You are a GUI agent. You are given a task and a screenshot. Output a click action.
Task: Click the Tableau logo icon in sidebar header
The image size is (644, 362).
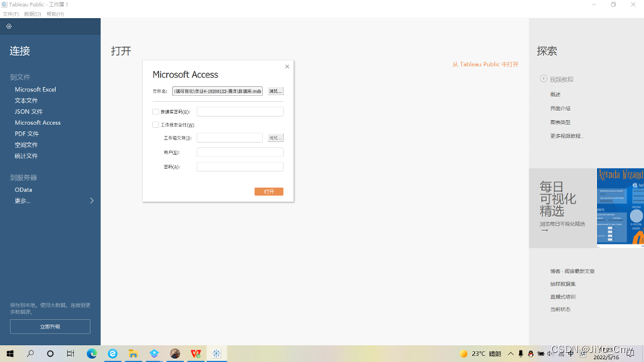[x=9, y=26]
